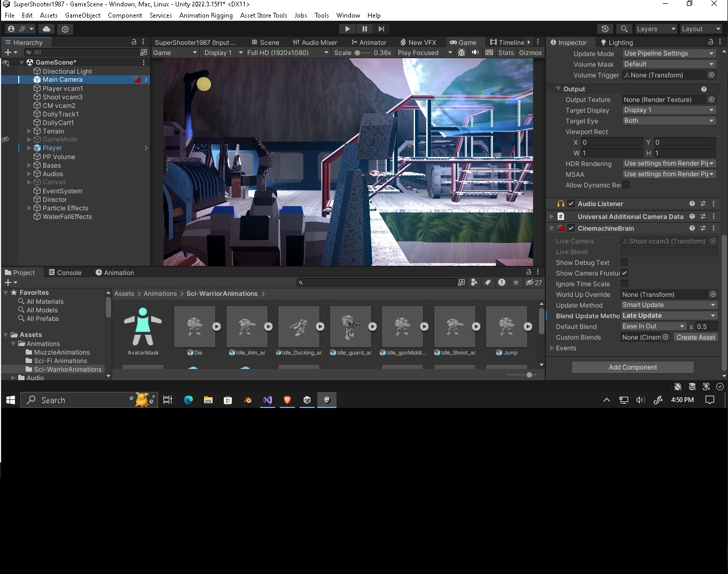Screen dimensions: 728x574
Task: Click the Add Component button
Action: (x=632, y=367)
